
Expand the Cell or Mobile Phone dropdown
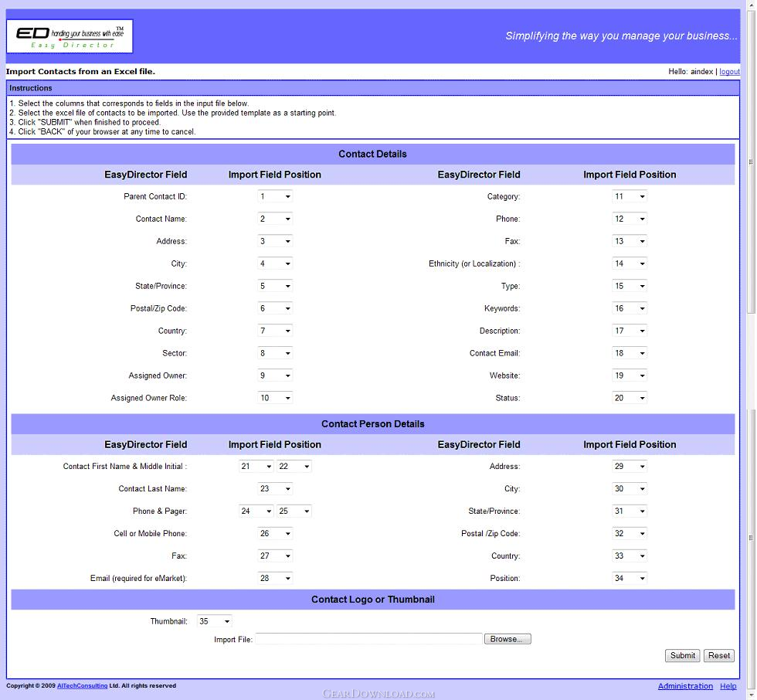[275, 533]
